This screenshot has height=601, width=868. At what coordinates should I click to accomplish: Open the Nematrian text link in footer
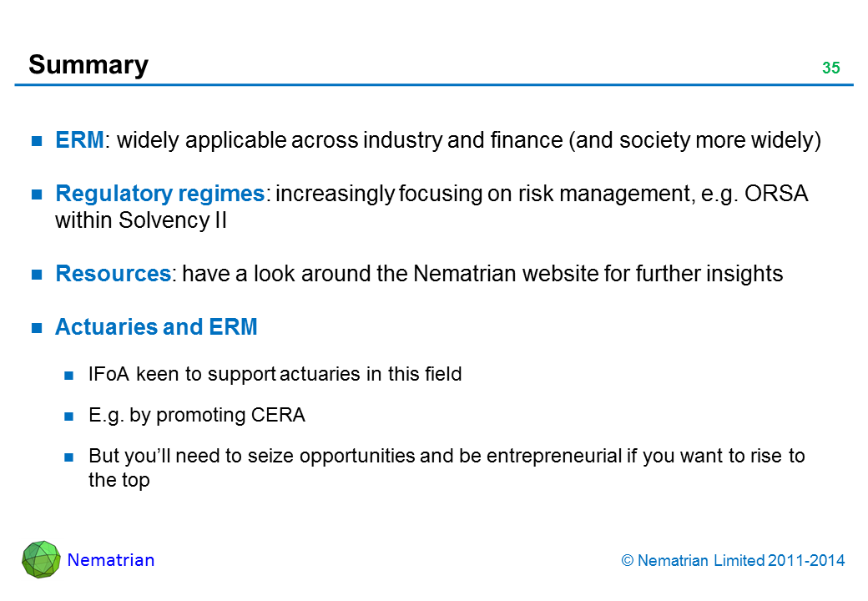pos(110,560)
